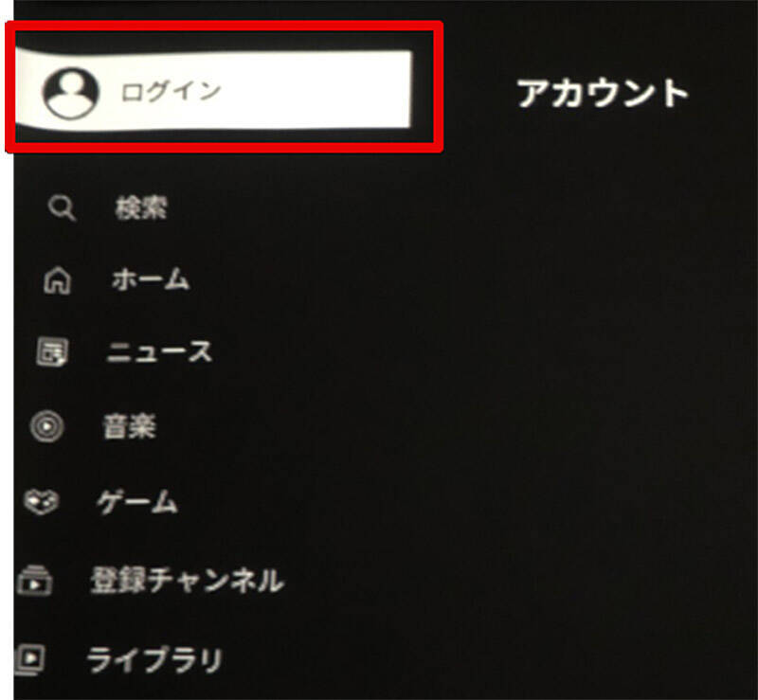Click the magnifying glass search icon
Viewport: 758px width, 700px height.
pos(62,207)
